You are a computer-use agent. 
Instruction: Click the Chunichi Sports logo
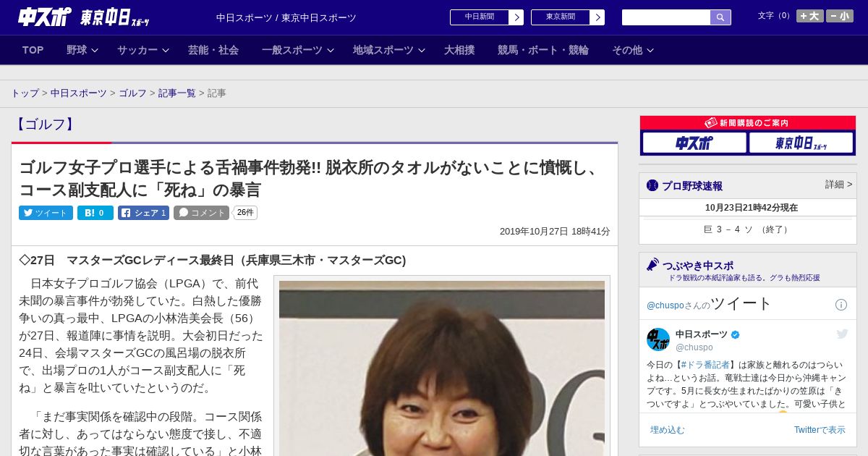(45, 17)
